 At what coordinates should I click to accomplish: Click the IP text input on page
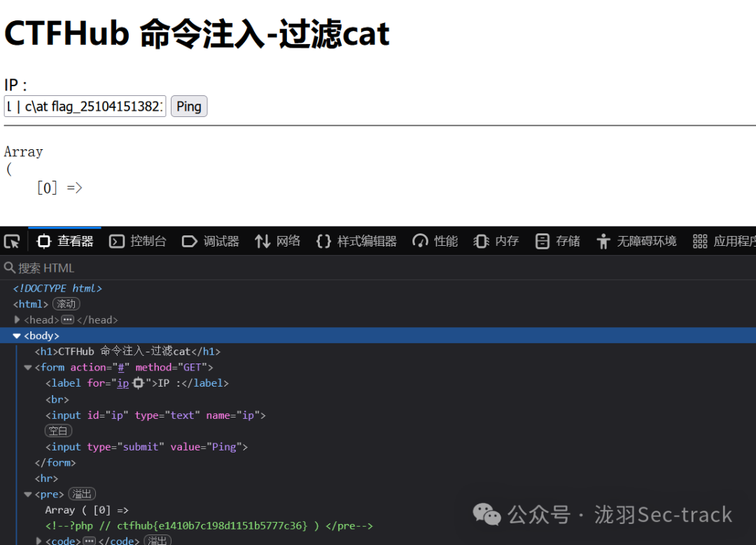coord(85,106)
